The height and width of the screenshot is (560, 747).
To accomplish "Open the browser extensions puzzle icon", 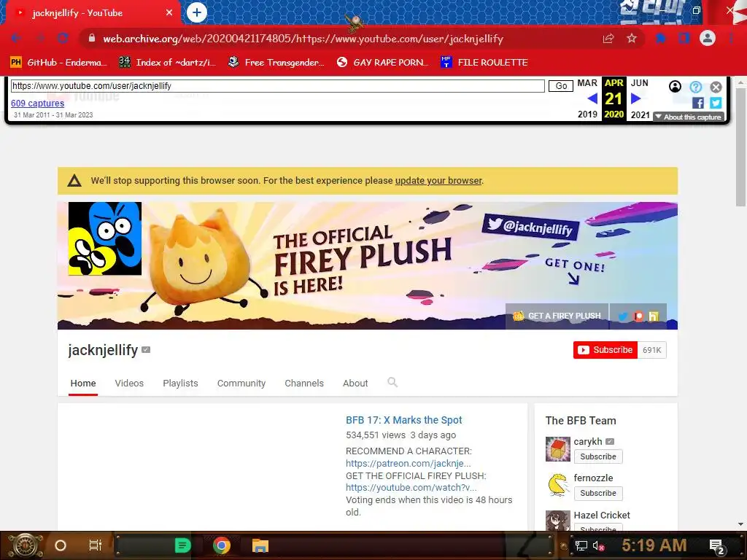I will coord(661,39).
